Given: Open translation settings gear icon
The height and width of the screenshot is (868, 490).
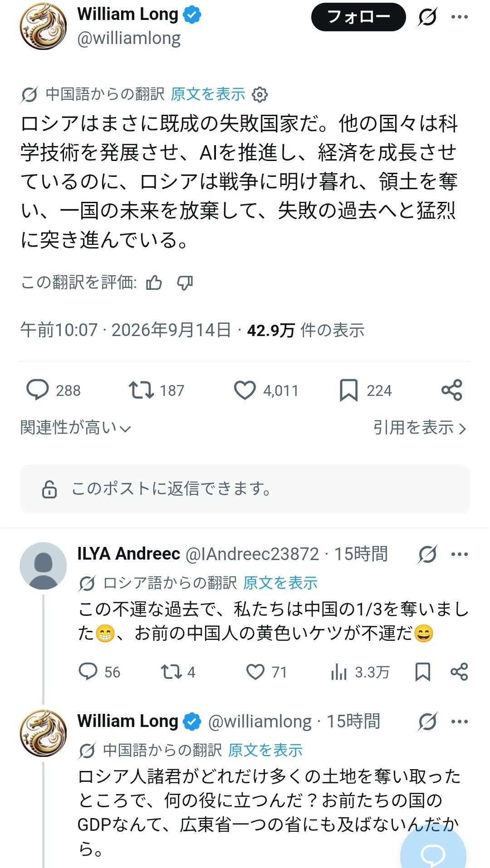Looking at the screenshot, I should tap(260, 94).
